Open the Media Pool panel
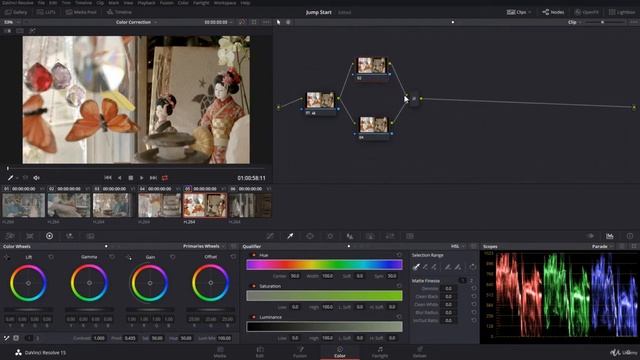Image resolution: width=640 pixels, height=360 pixels. tap(81, 12)
